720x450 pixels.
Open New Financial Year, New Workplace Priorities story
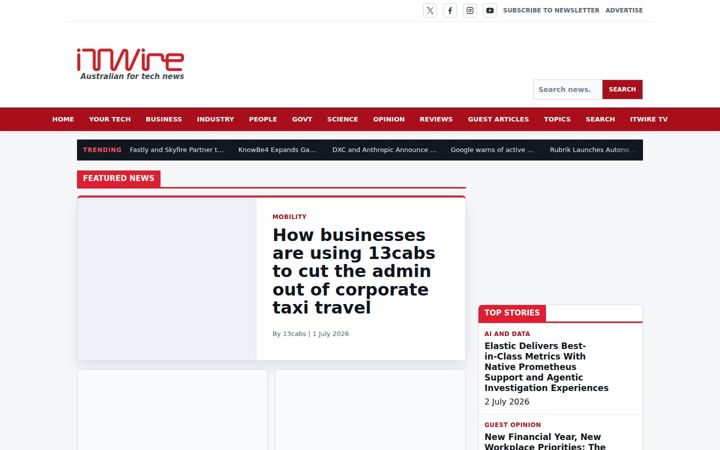point(545,441)
